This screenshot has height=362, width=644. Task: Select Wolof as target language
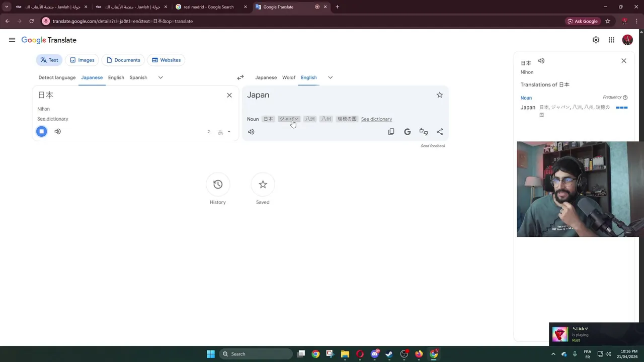pos(289,77)
